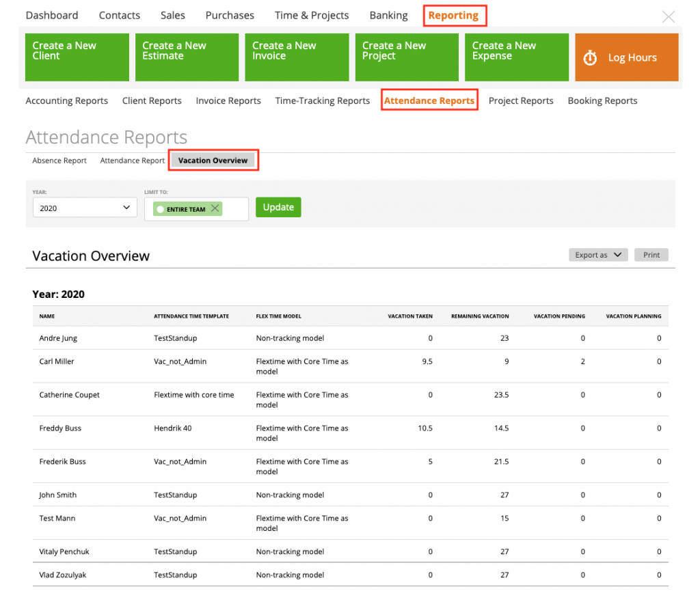Create a New Invoice
The image size is (700, 604).
pos(297,57)
